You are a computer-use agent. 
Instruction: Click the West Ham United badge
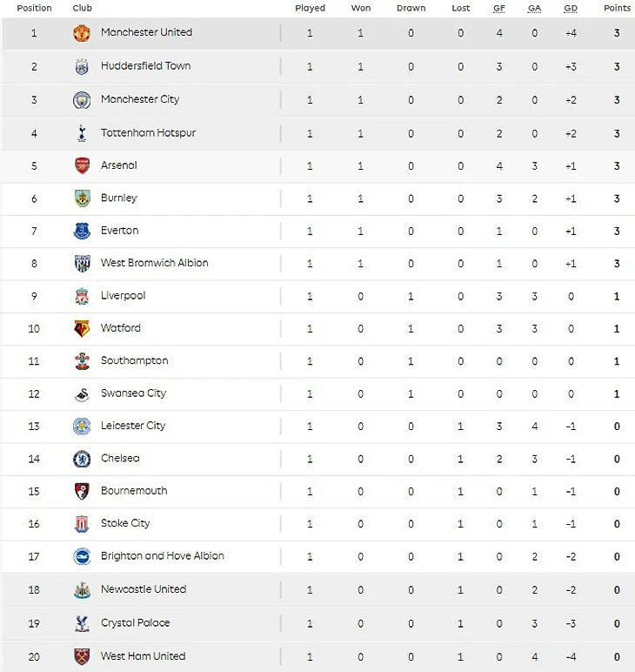pos(82,656)
